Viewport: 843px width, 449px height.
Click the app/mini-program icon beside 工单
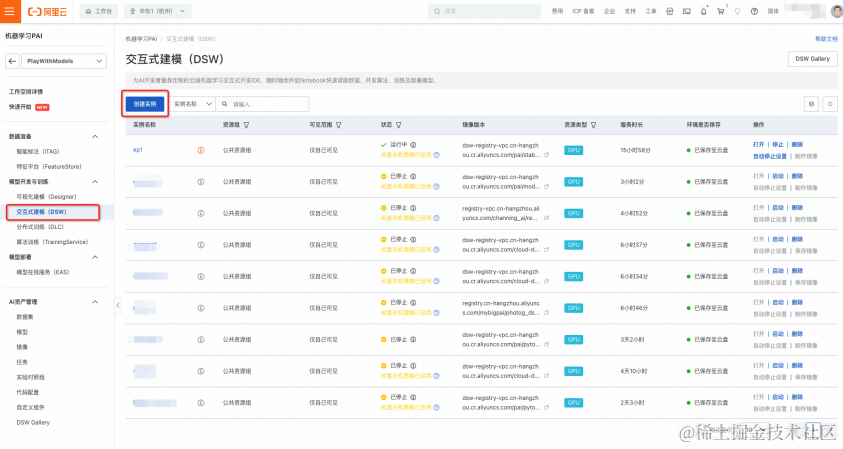coord(669,11)
